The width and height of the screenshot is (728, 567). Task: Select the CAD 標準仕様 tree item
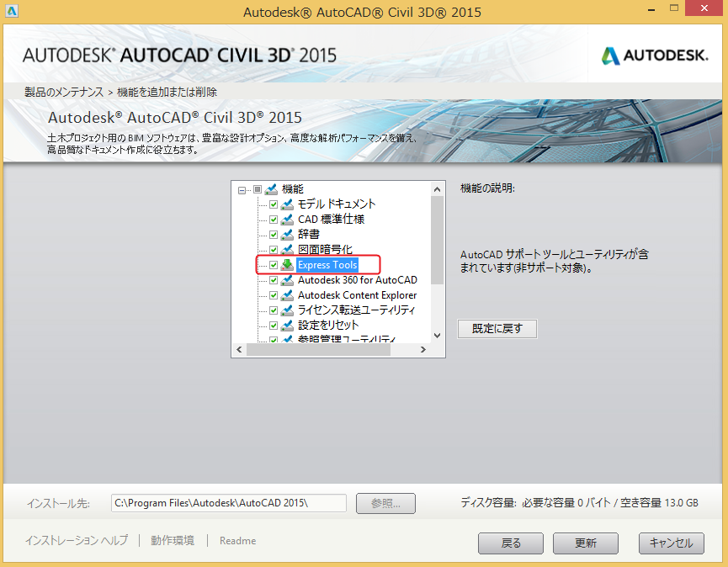(x=331, y=220)
